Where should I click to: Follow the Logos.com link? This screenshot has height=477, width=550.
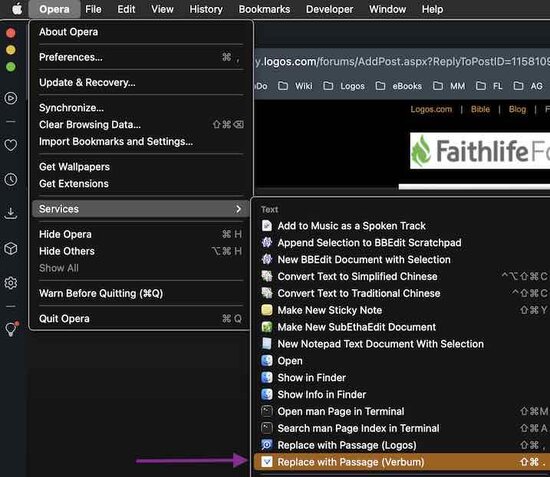coord(431,109)
